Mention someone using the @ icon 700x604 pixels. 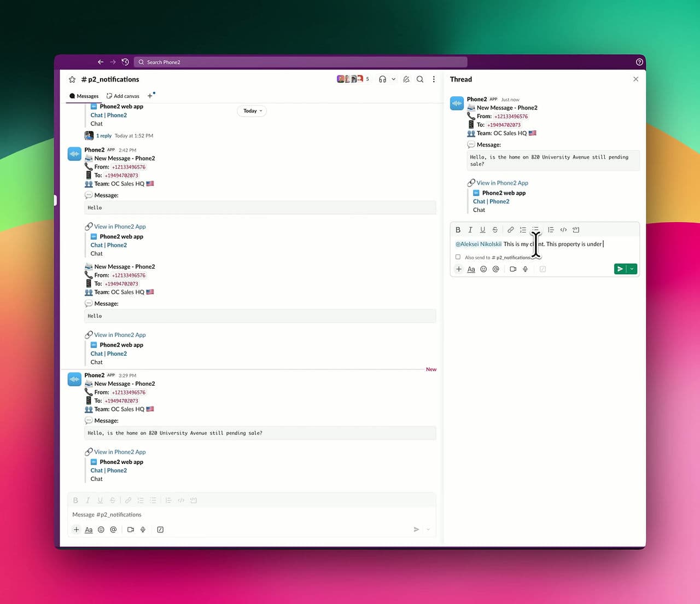495,269
